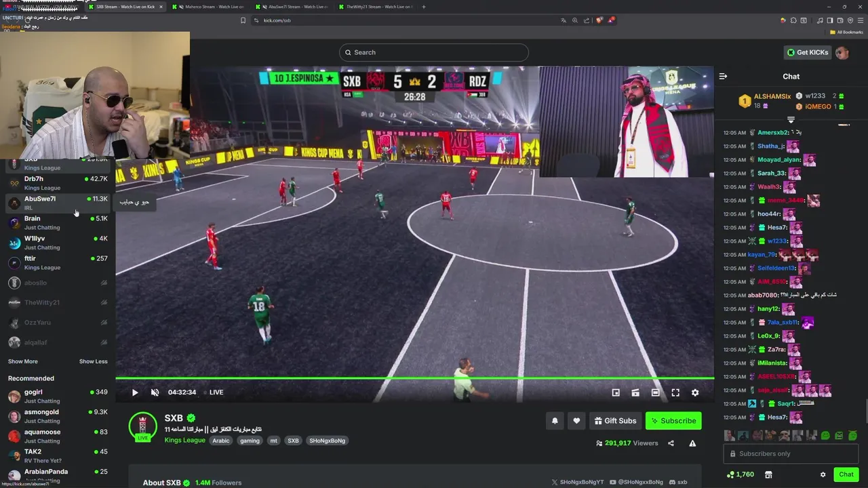Open a new browser tab
868x488 pixels.
point(424,7)
